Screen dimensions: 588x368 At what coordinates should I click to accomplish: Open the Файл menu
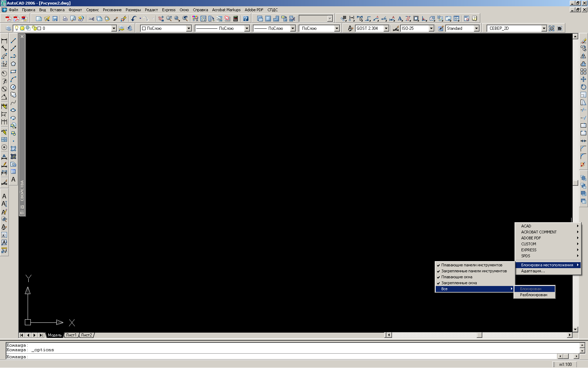[x=13, y=10]
